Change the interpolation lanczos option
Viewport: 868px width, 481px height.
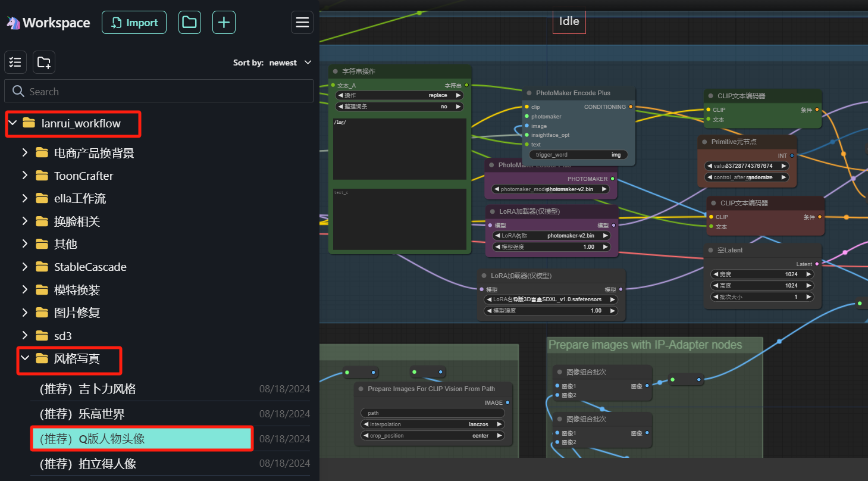(x=433, y=424)
